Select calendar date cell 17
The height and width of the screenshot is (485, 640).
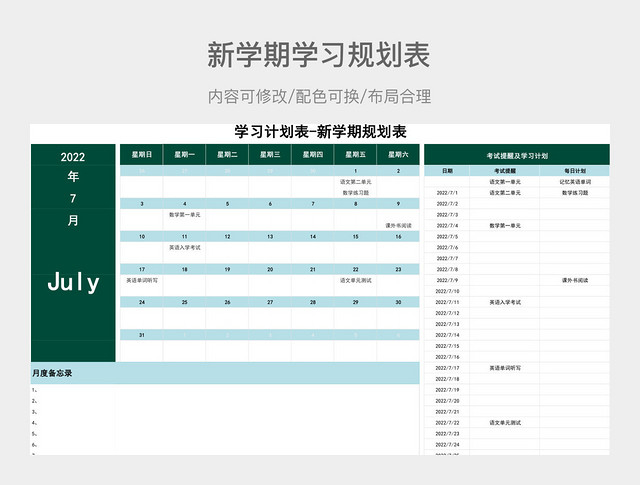[142, 269]
